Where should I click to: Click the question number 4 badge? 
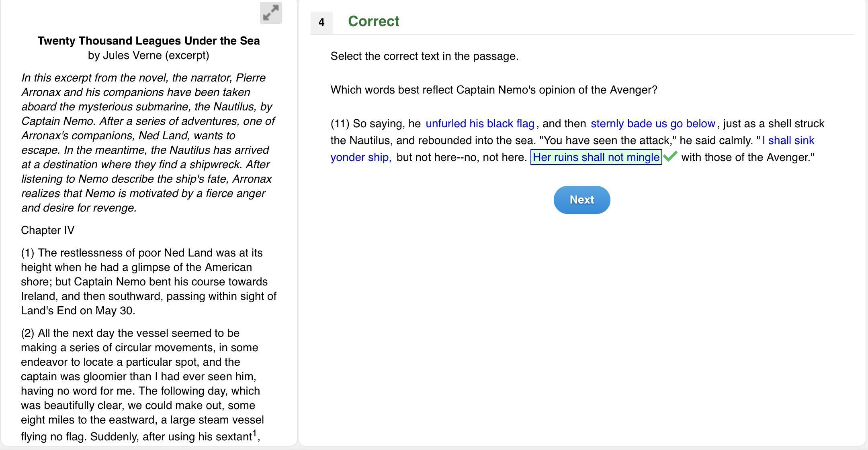(321, 22)
